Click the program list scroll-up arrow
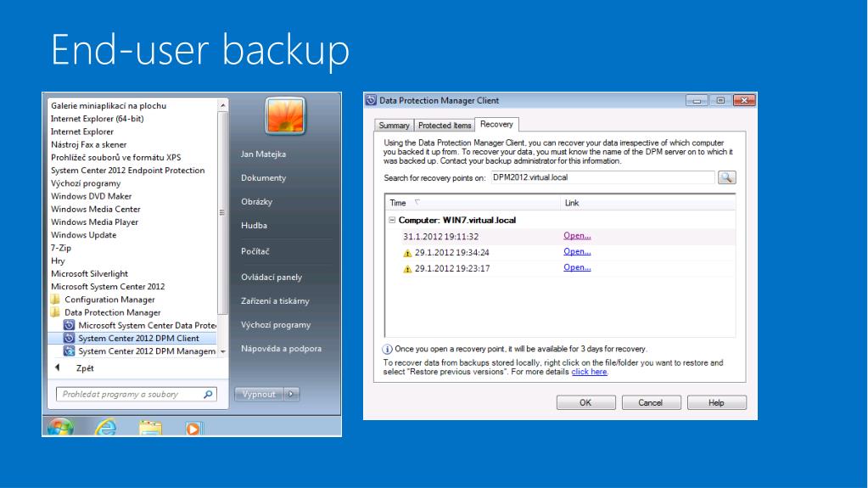This screenshot has width=868, height=488. 222,105
